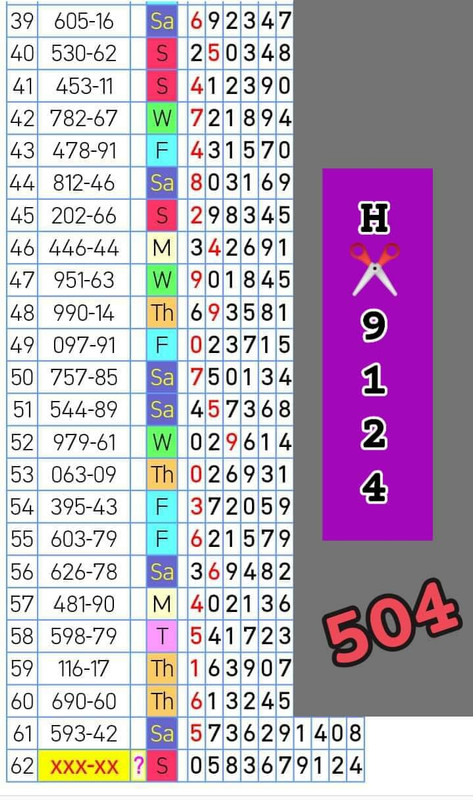Click the W day cell in row 52
Image resolution: width=473 pixels, height=800 pixels.
click(x=162, y=442)
